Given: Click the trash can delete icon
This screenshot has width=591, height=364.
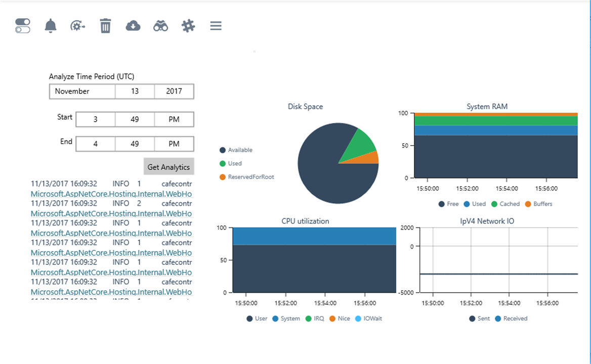Looking at the screenshot, I should pyautogui.click(x=106, y=26).
